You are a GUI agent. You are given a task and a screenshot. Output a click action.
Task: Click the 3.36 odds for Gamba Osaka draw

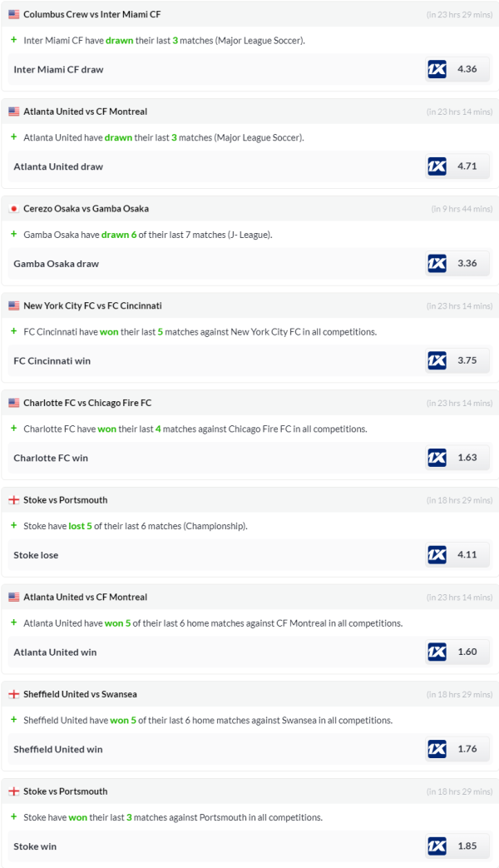(467, 264)
